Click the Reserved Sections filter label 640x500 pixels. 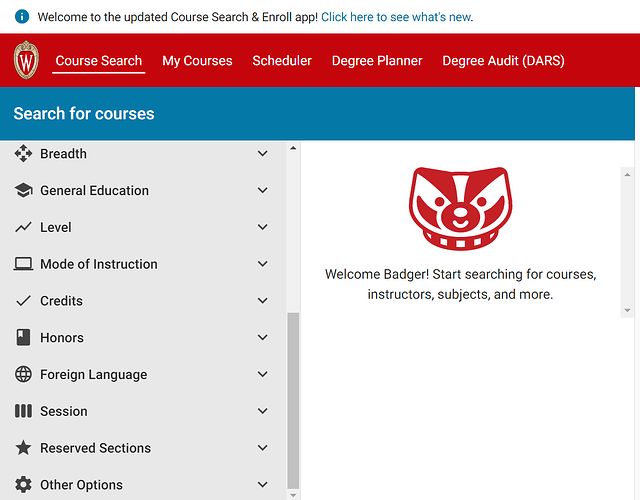pos(96,448)
